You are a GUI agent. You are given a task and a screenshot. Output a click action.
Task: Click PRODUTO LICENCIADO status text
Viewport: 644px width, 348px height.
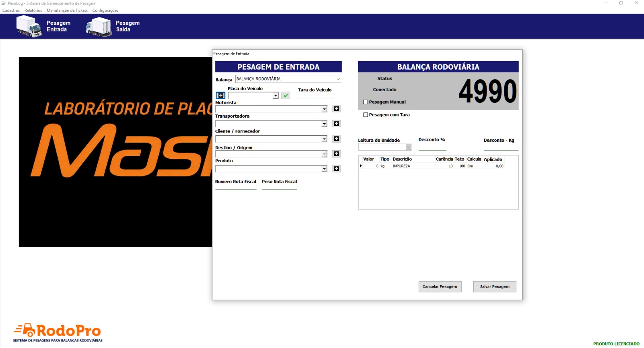616,344
